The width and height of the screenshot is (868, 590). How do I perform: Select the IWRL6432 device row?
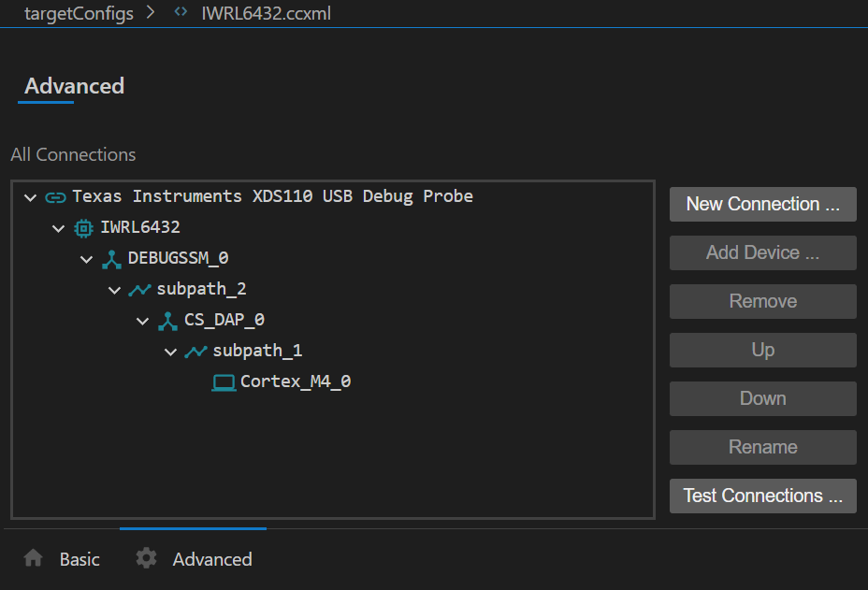pyautogui.click(x=333, y=228)
